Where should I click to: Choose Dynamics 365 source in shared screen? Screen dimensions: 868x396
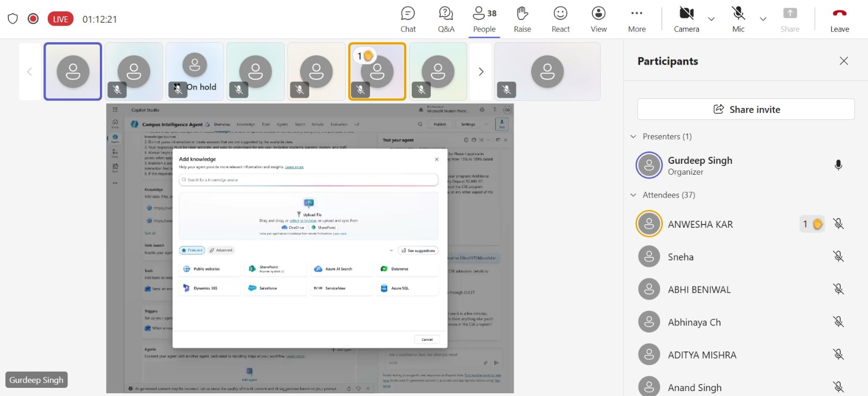pos(209,288)
